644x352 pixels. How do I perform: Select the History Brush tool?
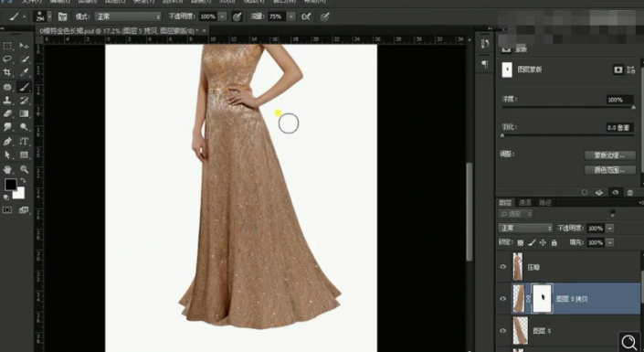[x=25, y=100]
